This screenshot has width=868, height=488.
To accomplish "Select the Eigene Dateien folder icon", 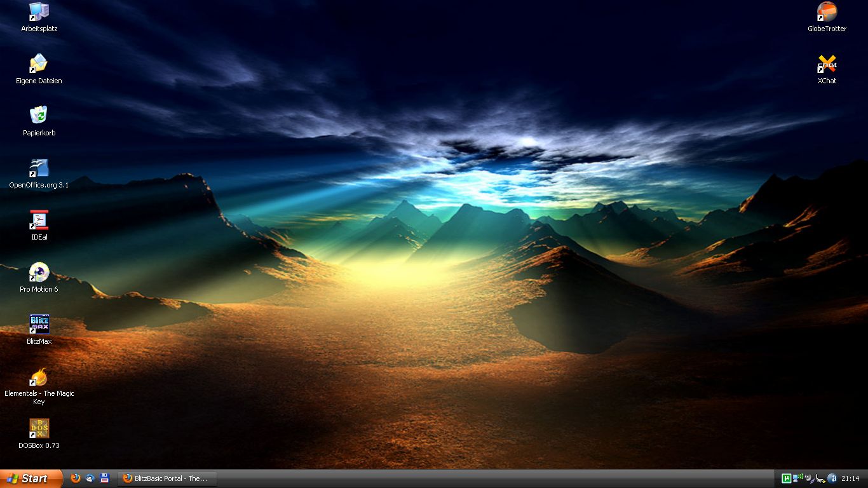I will coord(39,64).
